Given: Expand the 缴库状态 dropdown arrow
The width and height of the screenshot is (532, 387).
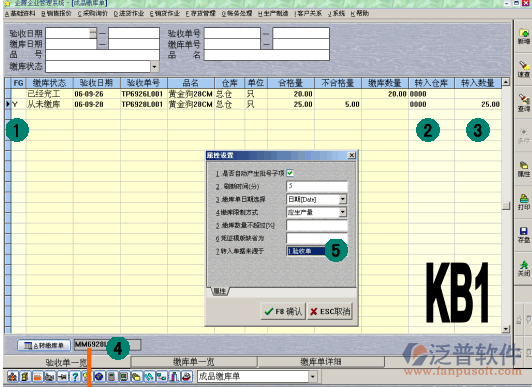Looking at the screenshot, I should point(154,66).
